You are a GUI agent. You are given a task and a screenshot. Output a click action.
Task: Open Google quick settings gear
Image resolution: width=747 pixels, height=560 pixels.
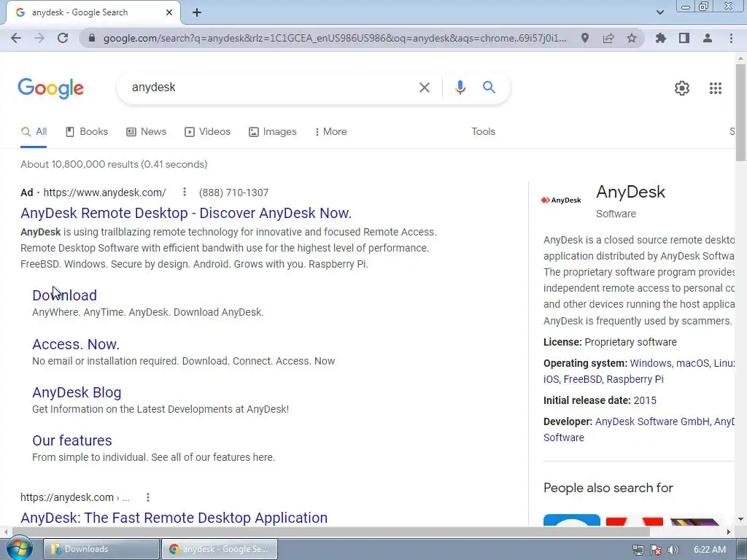[x=682, y=88]
